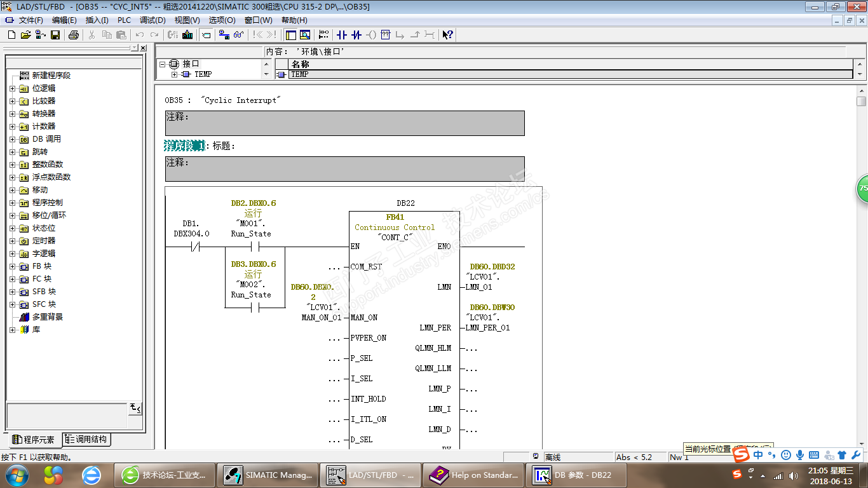Open the PLC menu
Screen dimensions: 868x488
125,20
